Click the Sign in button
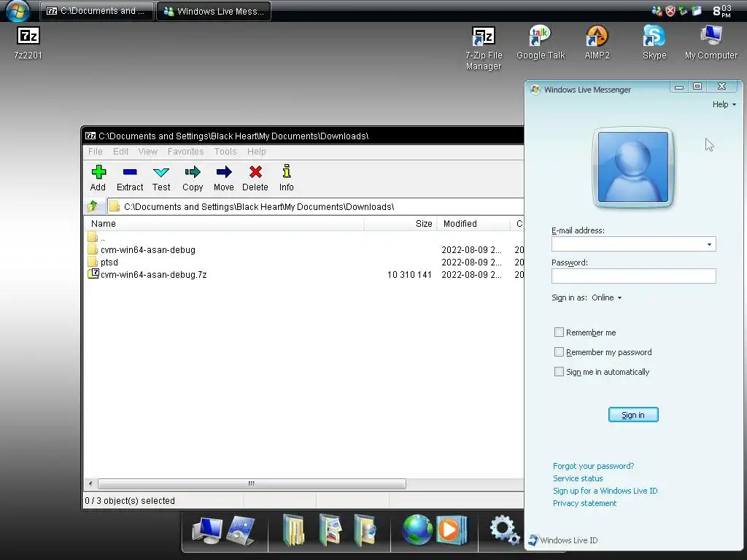This screenshot has height=560, width=747. tap(633, 415)
